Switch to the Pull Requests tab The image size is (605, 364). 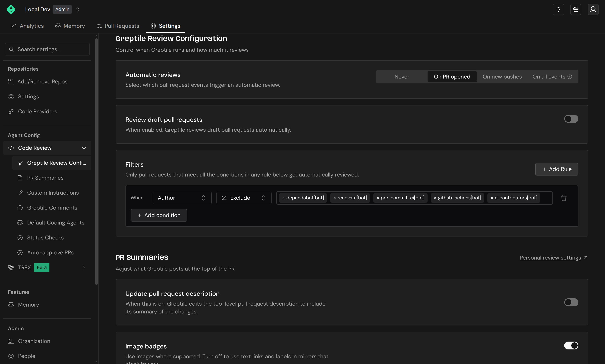[x=118, y=26]
